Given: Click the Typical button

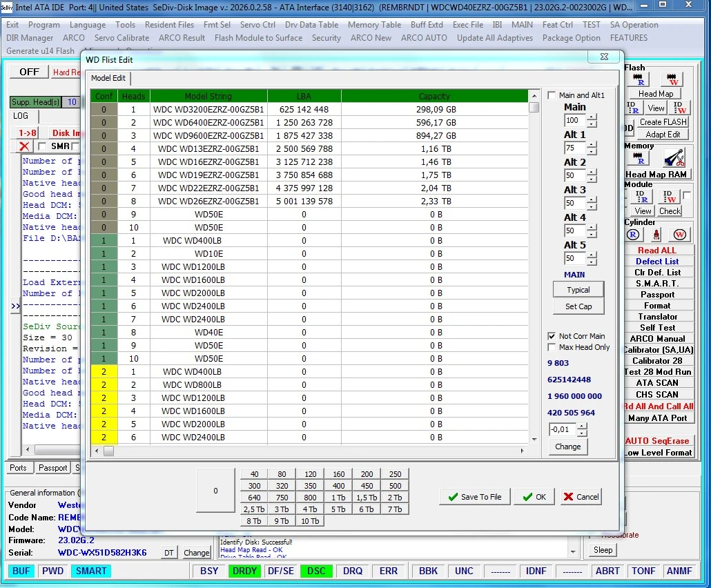Looking at the screenshot, I should pyautogui.click(x=578, y=290).
